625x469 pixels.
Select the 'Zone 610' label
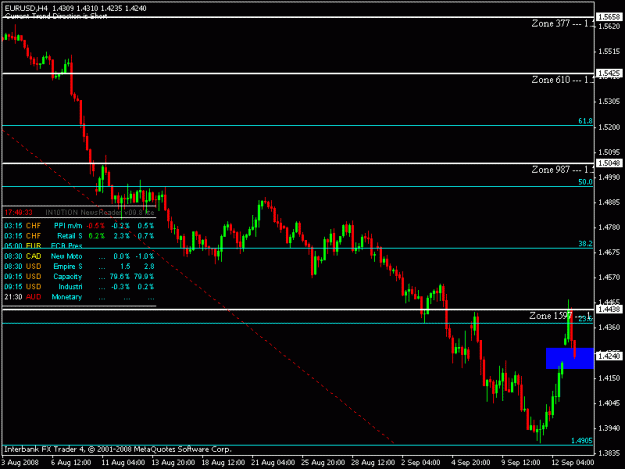click(x=562, y=80)
